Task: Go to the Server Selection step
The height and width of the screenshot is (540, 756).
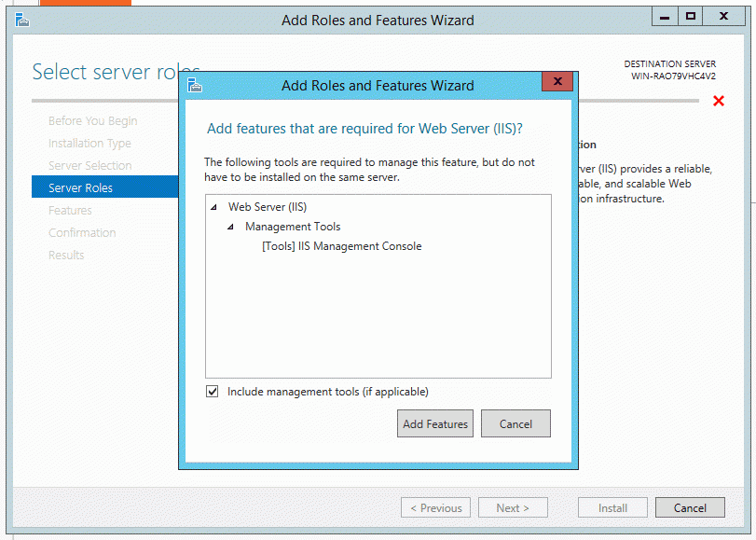Action: tap(89, 165)
